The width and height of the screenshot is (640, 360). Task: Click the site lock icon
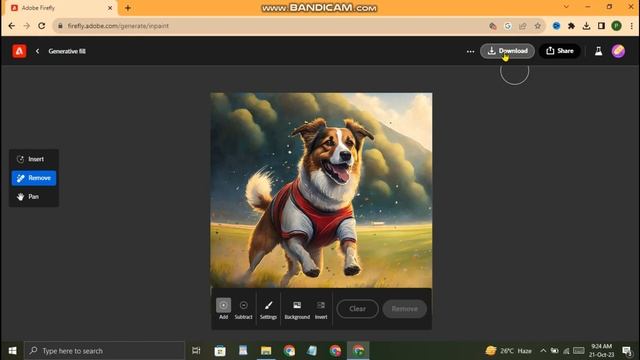coord(60,26)
